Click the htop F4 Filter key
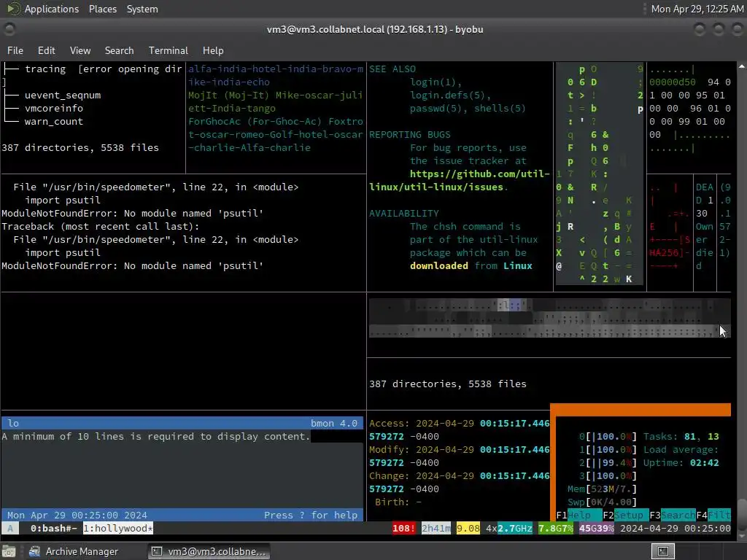Viewport: 747px width, 560px height. click(x=713, y=516)
